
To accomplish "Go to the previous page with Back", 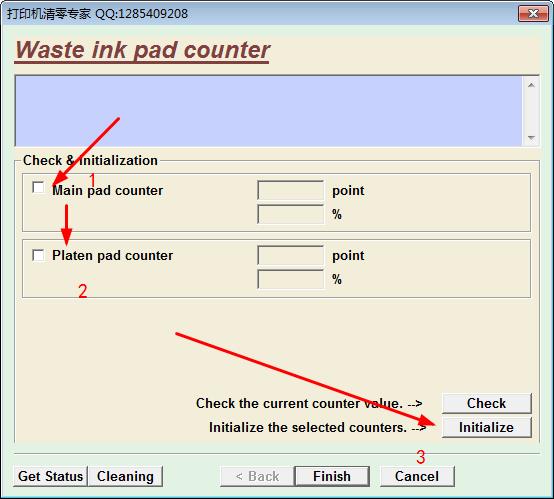I will coord(257,476).
